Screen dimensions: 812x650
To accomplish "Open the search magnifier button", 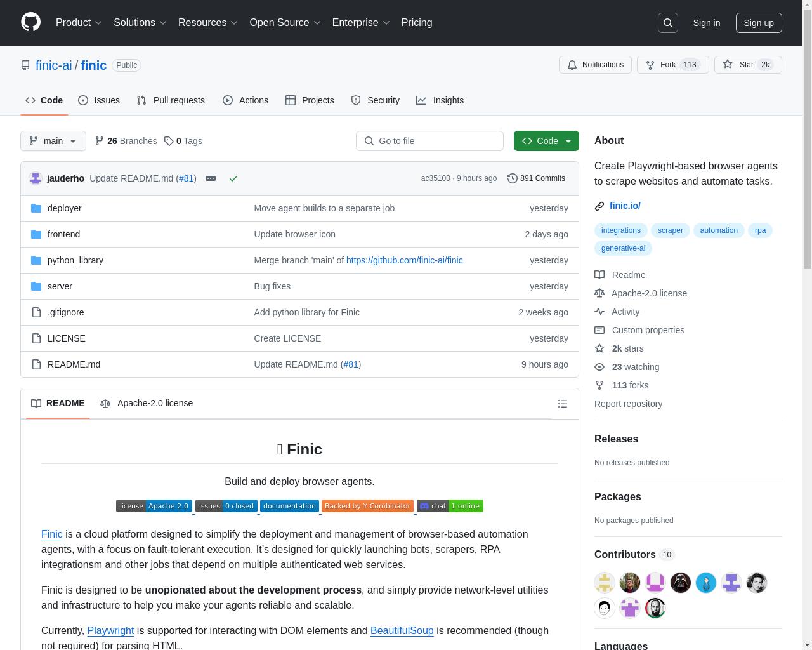I will [668, 23].
